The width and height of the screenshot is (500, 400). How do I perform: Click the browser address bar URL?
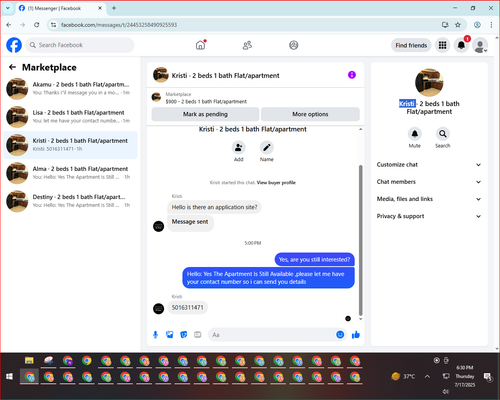point(119,25)
